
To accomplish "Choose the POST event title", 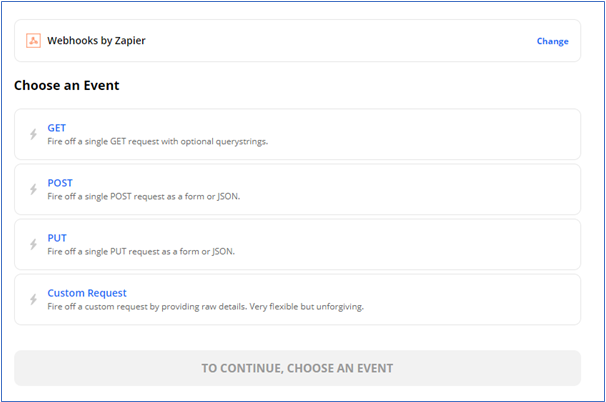I will click(60, 183).
